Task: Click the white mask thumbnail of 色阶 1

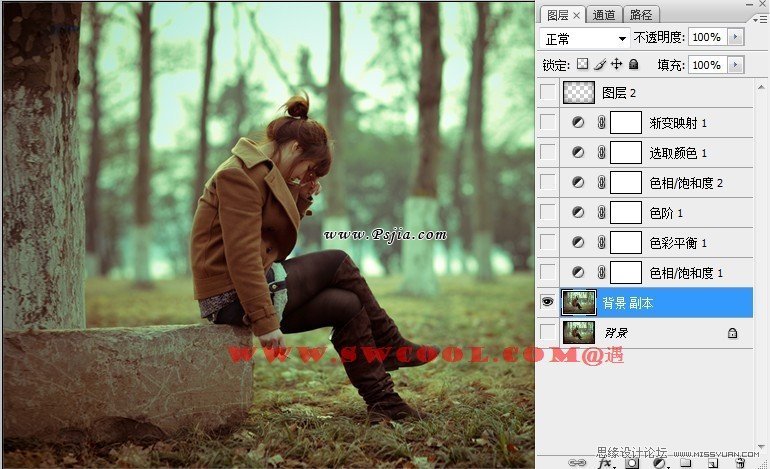Action: click(x=626, y=212)
